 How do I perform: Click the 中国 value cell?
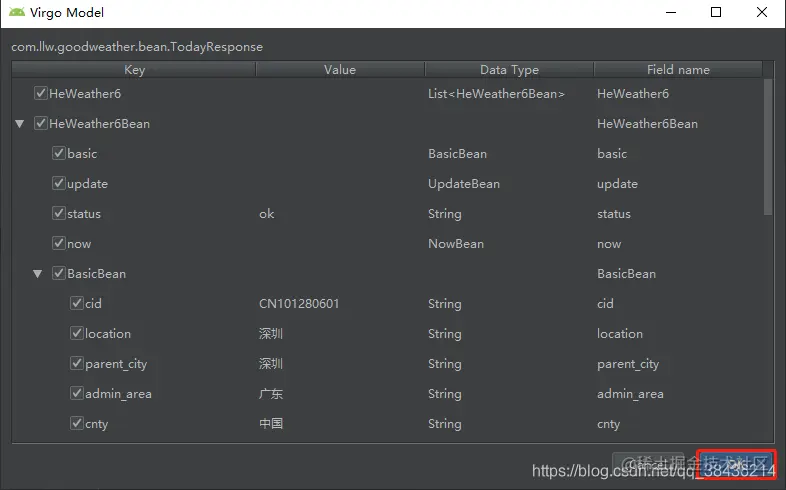[271, 424]
